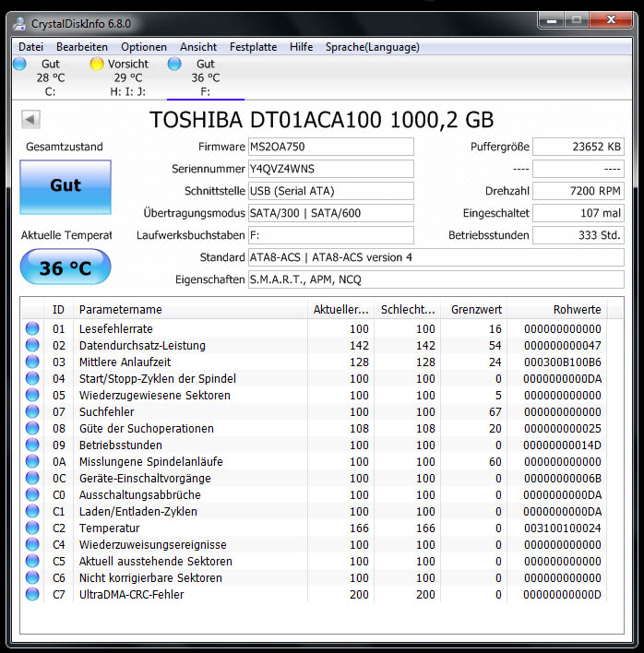Click status orb for UltraDMA-CRC-Fehler row
Screen dimensions: 644x653
32,594
